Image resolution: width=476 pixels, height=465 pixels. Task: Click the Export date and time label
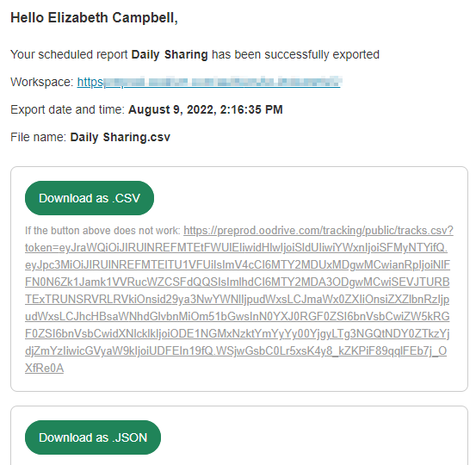pyautogui.click(x=68, y=109)
